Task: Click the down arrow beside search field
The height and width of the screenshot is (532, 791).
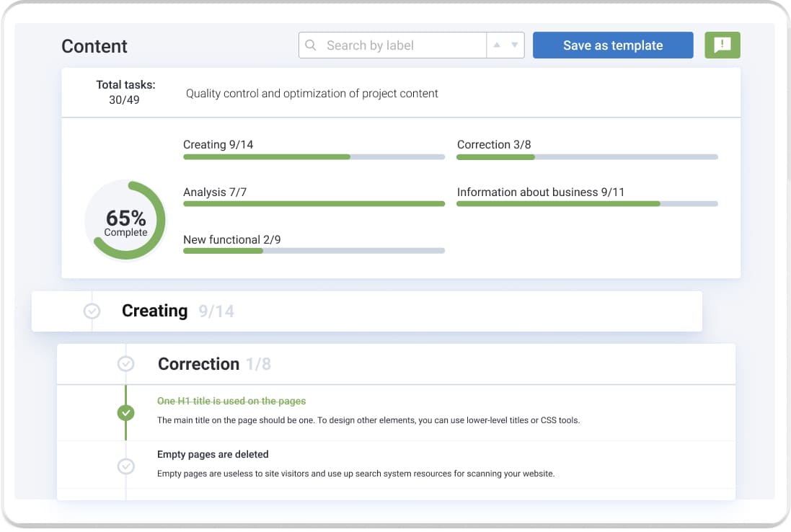Action: click(x=515, y=45)
